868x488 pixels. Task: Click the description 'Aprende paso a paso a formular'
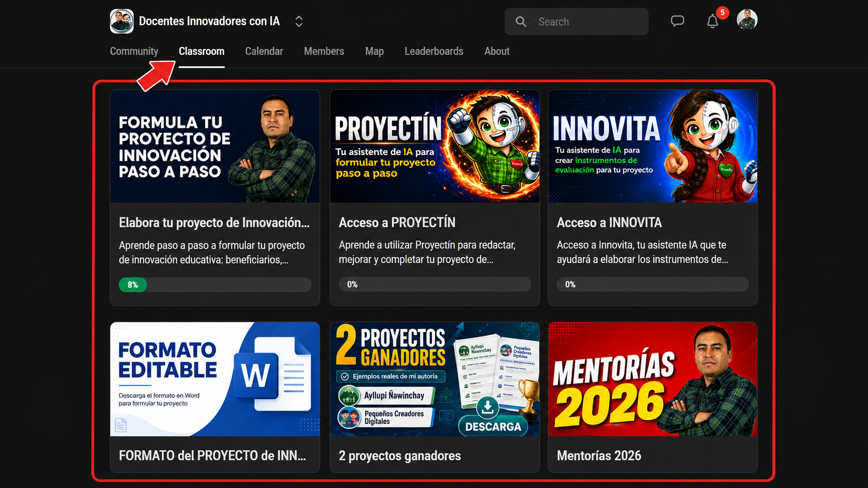tap(212, 253)
